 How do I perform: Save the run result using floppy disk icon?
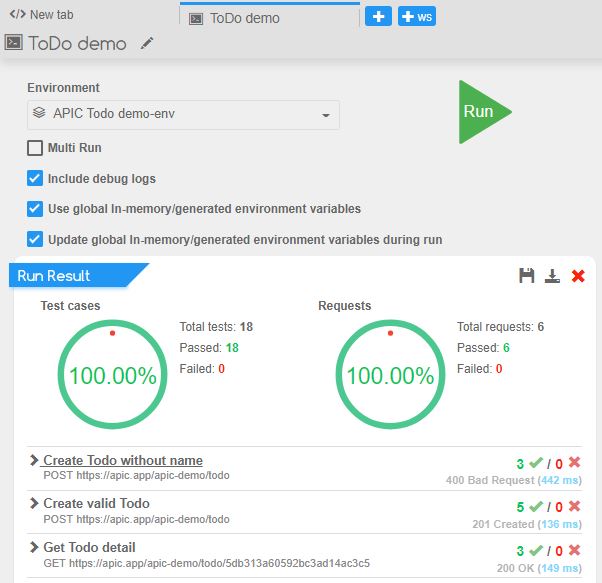[526, 276]
